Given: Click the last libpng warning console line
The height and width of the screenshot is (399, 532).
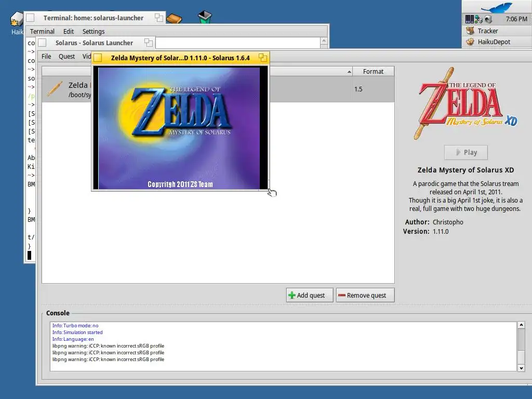Looking at the screenshot, I should (x=108, y=360).
